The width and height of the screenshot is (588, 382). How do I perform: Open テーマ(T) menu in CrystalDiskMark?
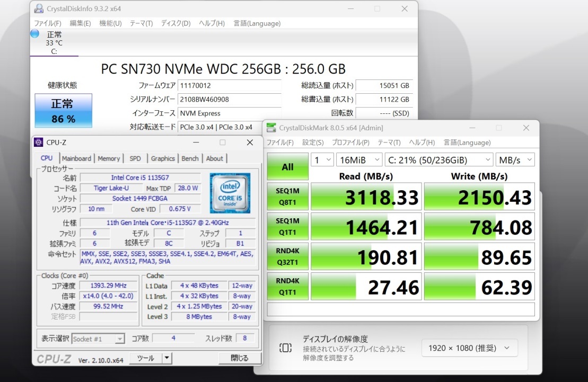389,143
